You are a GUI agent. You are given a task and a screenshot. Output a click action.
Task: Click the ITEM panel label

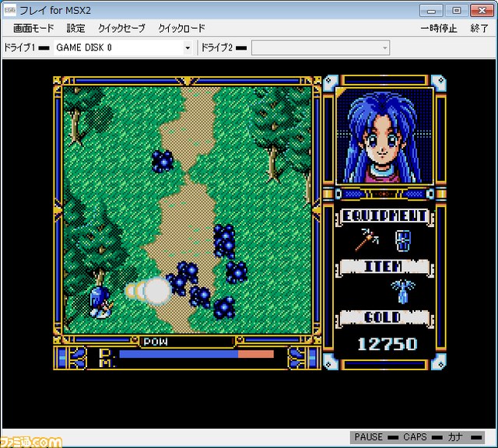click(x=384, y=267)
